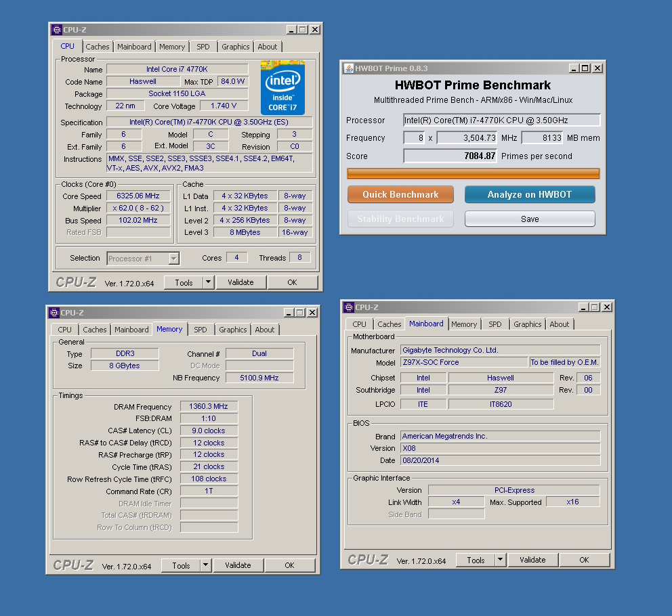Expand Tools dropdown arrow in processor window
The image size is (672, 616).
click(208, 282)
